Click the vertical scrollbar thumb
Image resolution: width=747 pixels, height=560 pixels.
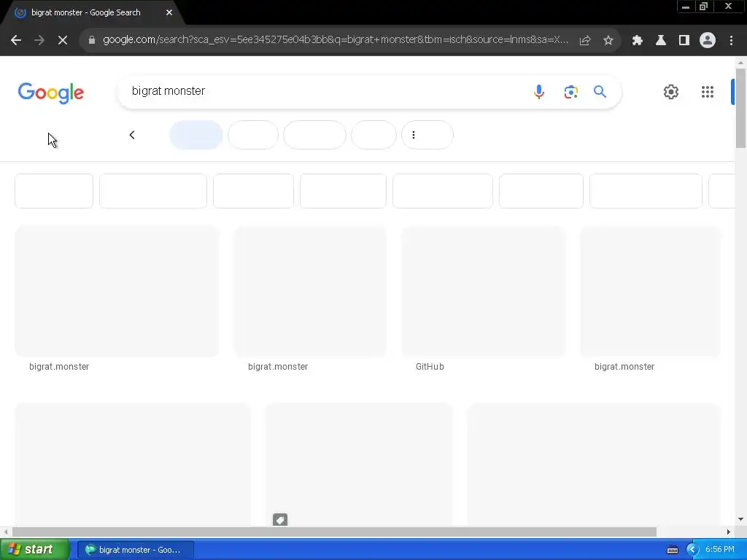coord(740,108)
